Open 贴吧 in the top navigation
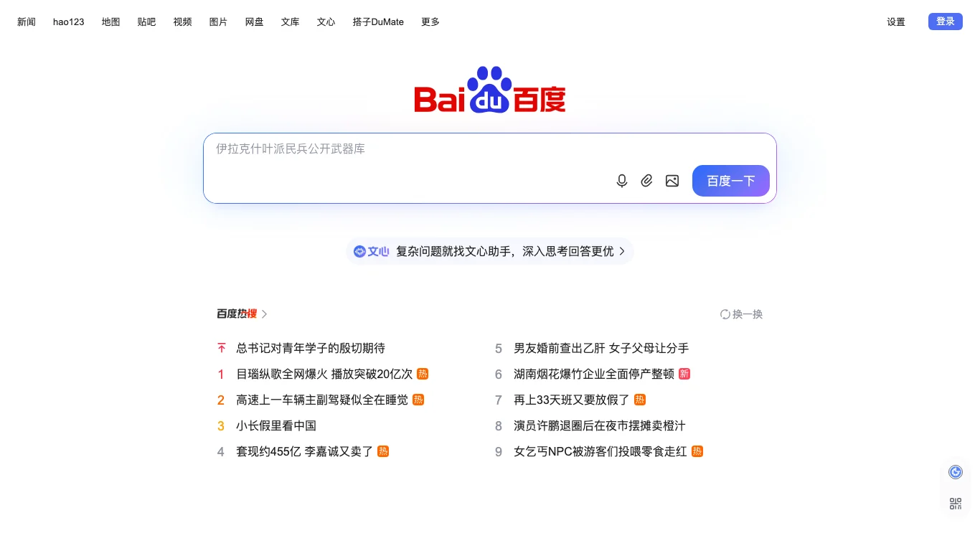This screenshot has width=980, height=551. pos(147,22)
